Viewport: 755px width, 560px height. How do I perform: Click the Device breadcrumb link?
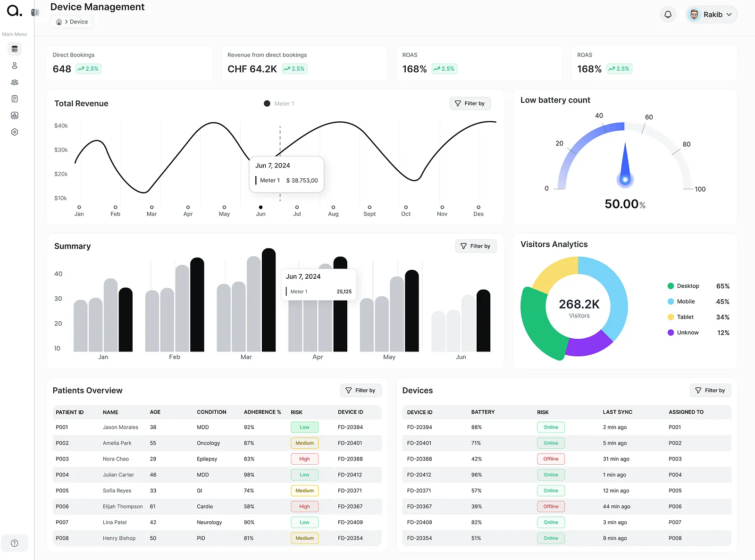coord(79,22)
